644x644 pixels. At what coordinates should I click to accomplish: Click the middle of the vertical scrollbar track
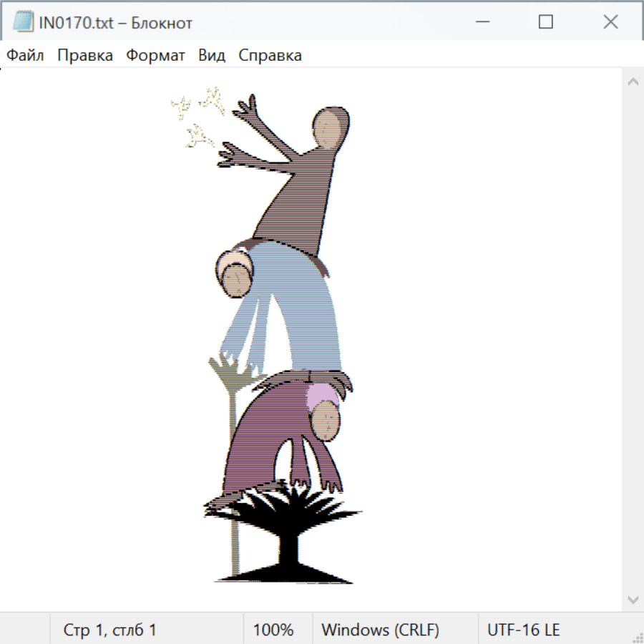(x=633, y=340)
